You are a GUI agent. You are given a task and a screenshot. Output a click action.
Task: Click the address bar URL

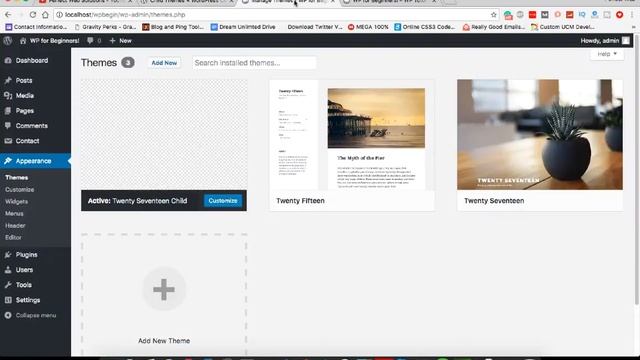pos(125,15)
